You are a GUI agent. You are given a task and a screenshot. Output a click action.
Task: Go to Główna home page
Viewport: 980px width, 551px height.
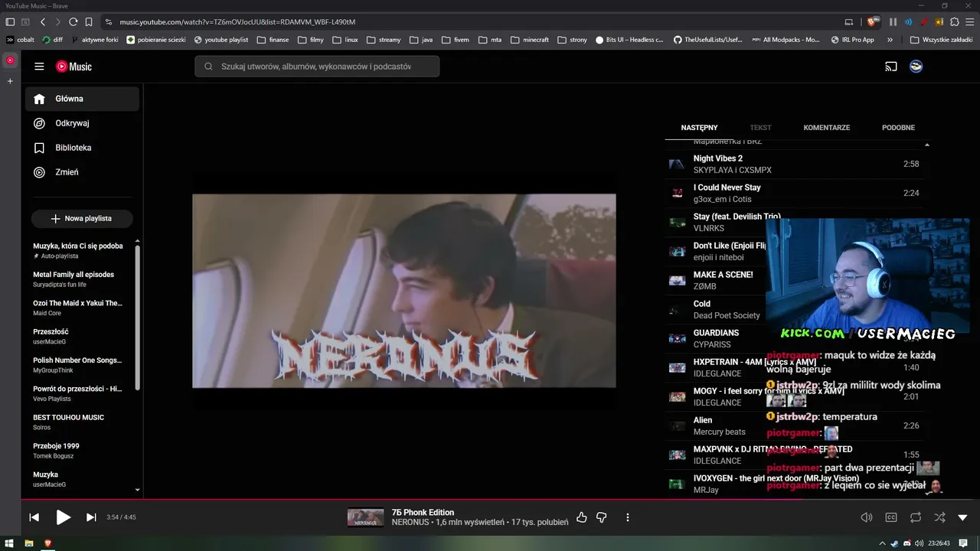pos(82,99)
